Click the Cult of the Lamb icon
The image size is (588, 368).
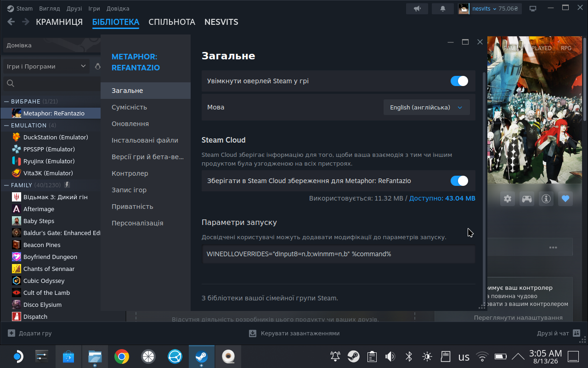(x=17, y=293)
